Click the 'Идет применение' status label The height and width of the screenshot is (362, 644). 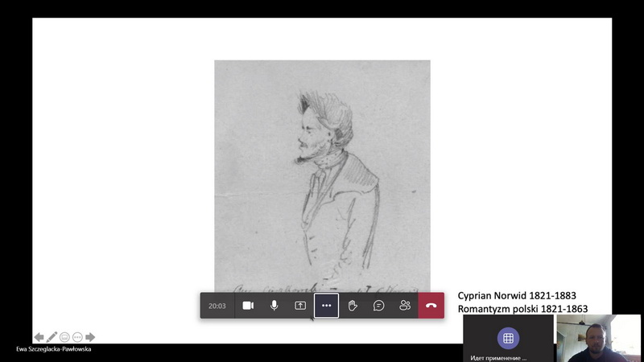(497, 357)
